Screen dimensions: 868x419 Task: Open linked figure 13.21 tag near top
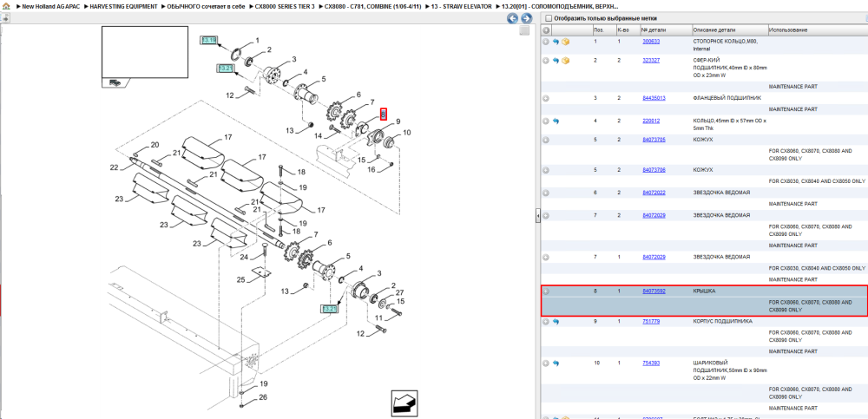point(226,68)
